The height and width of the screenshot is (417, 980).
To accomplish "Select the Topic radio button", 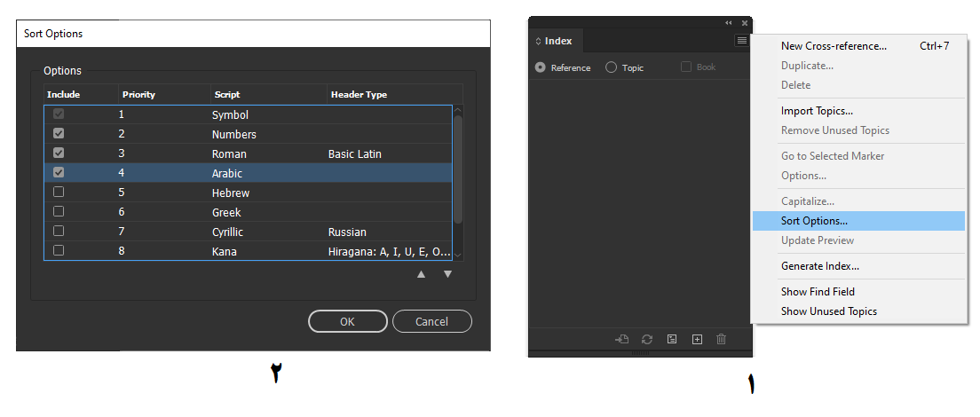I will (612, 67).
